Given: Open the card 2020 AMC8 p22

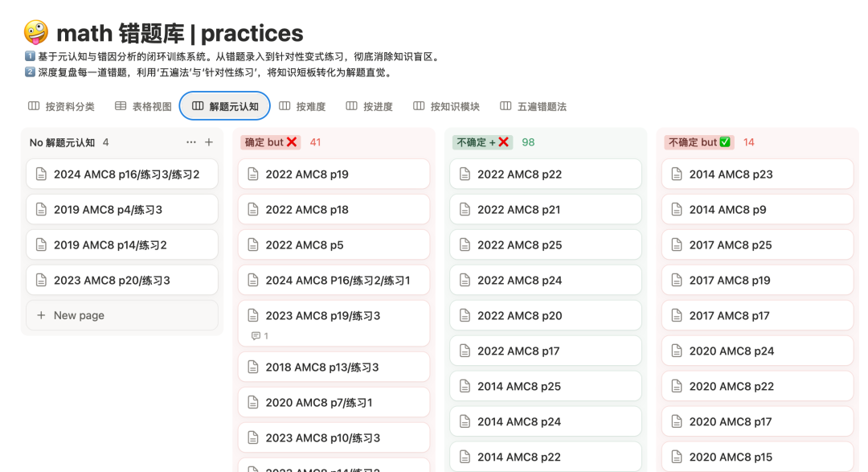Looking at the screenshot, I should 757,387.
